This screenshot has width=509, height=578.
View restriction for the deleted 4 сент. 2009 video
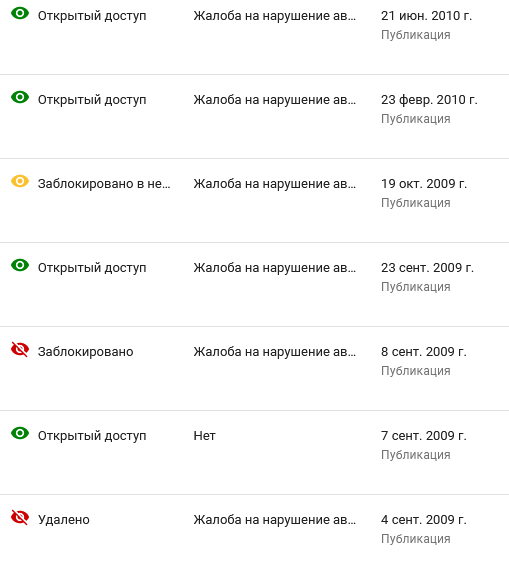click(x=275, y=520)
